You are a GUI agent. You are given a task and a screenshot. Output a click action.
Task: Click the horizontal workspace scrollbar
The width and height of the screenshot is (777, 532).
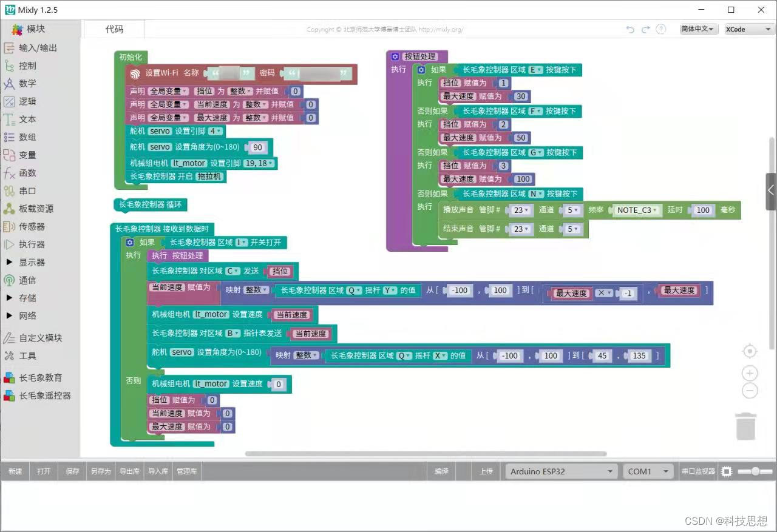(x=426, y=454)
